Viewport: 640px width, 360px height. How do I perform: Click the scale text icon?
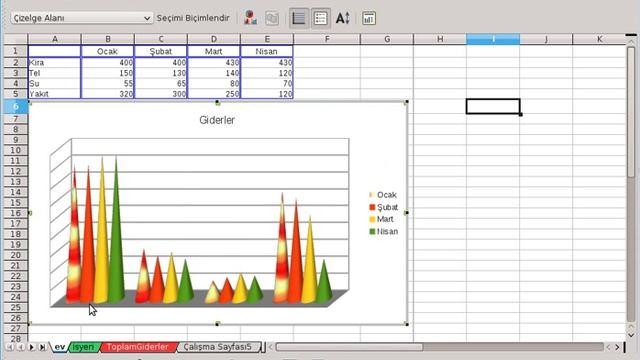[342, 18]
